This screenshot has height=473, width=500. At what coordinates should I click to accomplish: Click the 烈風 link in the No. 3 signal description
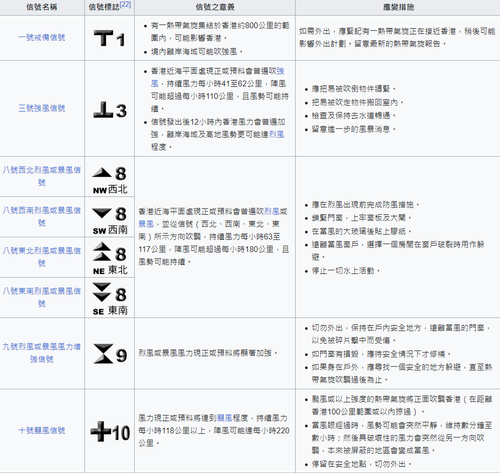(277, 134)
